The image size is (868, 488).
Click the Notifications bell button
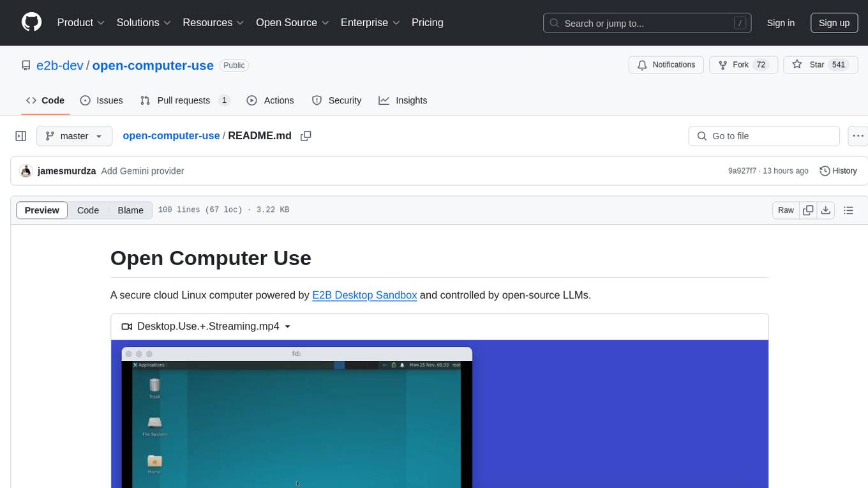tap(666, 65)
